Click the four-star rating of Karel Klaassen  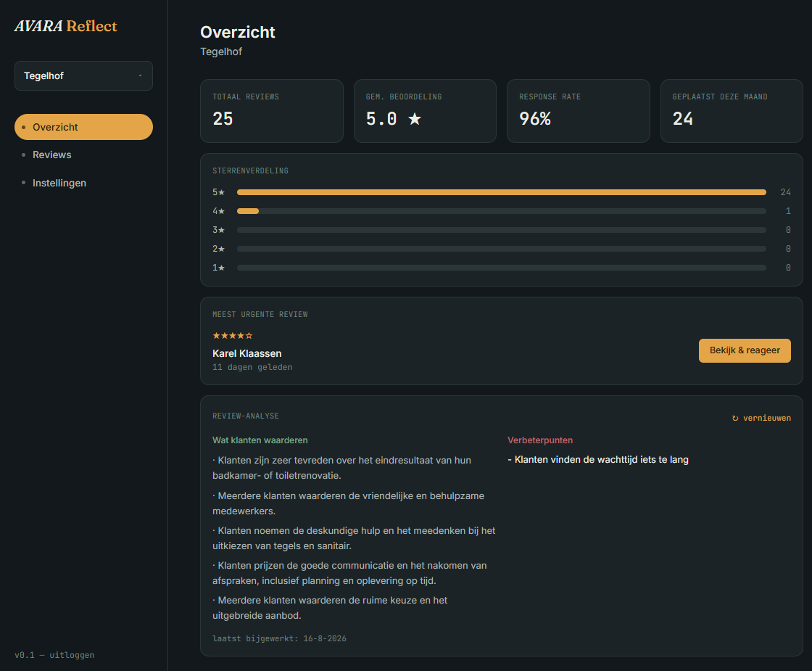(233, 336)
